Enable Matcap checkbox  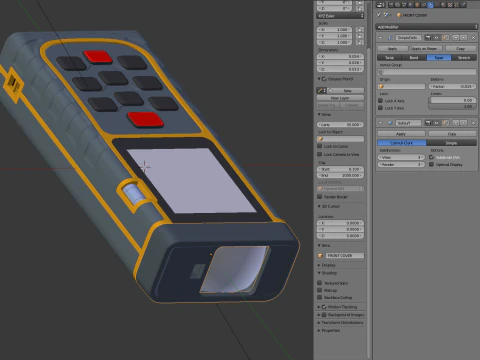point(319,290)
